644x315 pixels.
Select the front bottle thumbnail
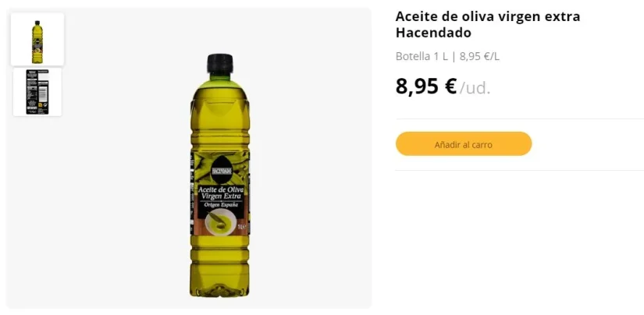[x=37, y=39]
